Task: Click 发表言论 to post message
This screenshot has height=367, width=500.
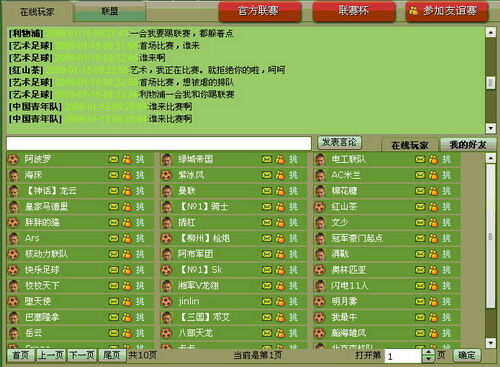Action: coord(339,143)
